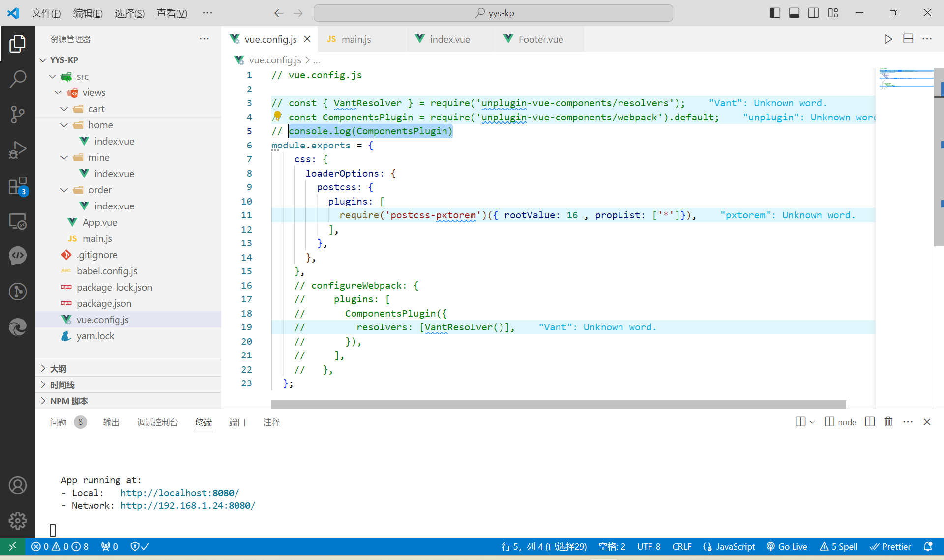Kill the terminal with trash icon
Image resolution: width=944 pixels, height=560 pixels.
(888, 422)
